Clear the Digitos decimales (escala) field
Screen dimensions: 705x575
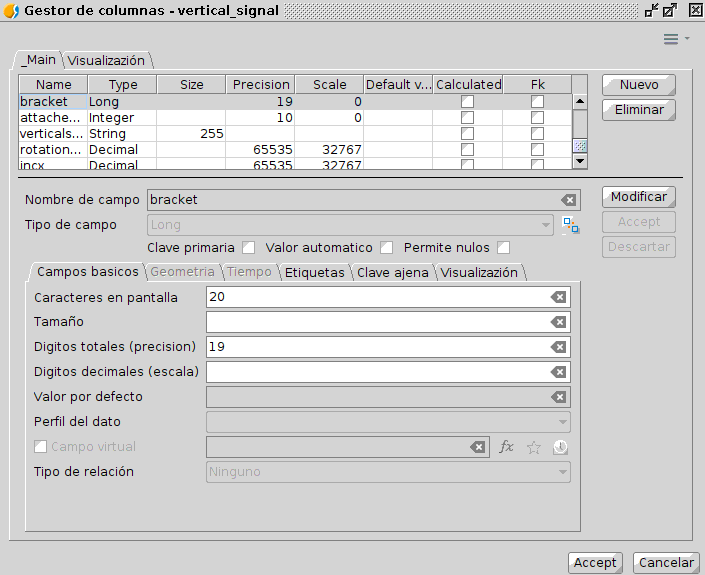click(x=558, y=372)
